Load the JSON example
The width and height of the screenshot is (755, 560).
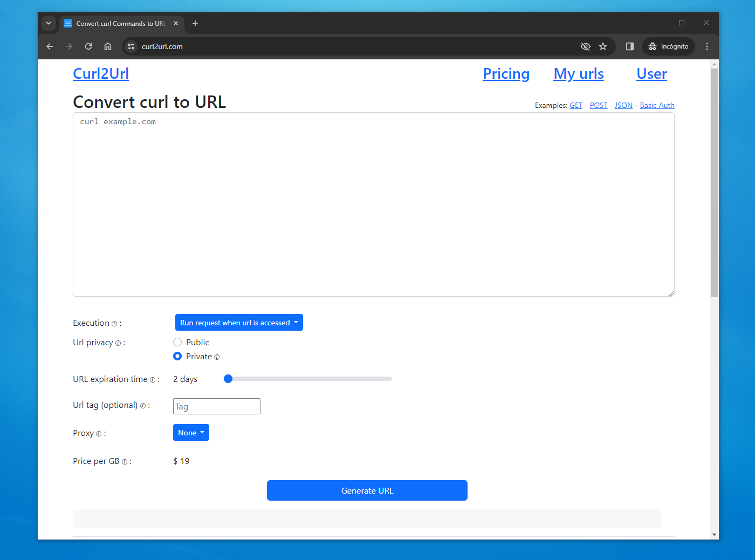(x=623, y=105)
